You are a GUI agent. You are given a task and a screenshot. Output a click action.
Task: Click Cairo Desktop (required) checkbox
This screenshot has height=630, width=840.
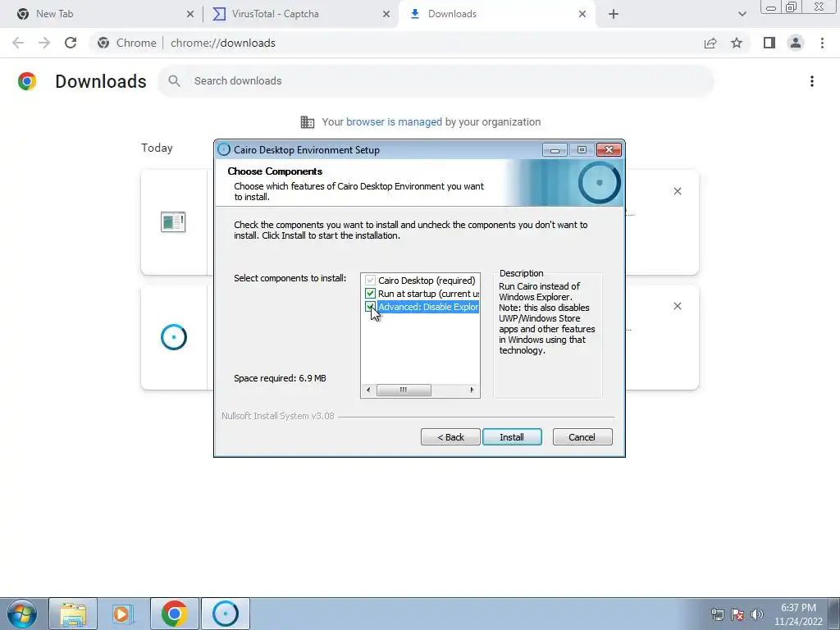pyautogui.click(x=370, y=281)
